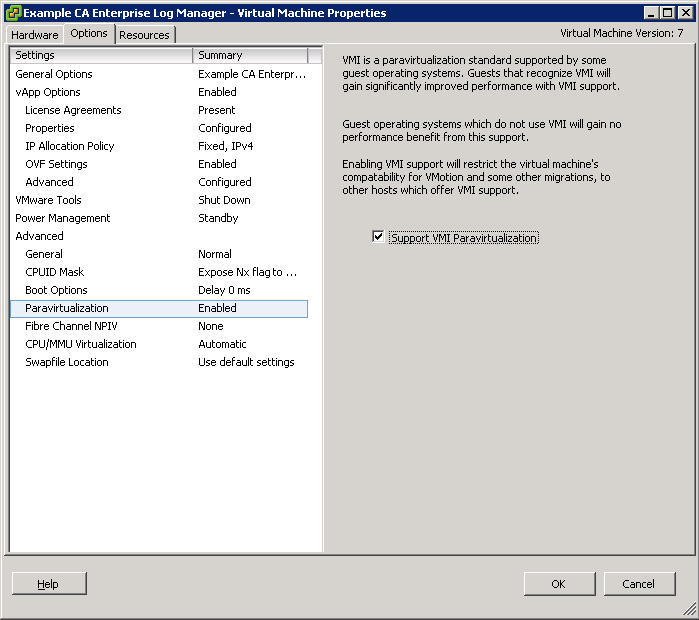Open License Agreements setting
The width and height of the screenshot is (699, 620).
coord(73,110)
